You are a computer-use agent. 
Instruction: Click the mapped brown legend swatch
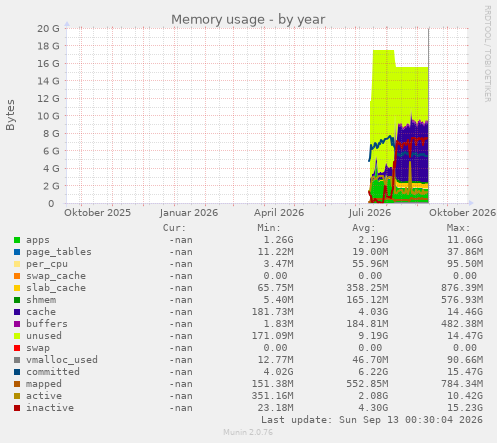(17, 384)
